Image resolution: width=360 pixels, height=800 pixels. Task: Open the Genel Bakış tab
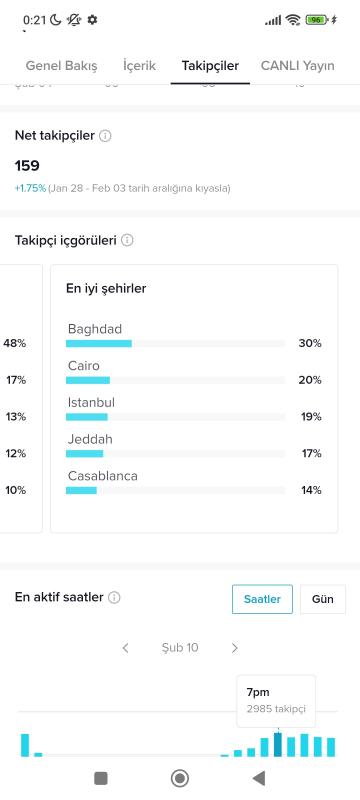pyautogui.click(x=61, y=66)
